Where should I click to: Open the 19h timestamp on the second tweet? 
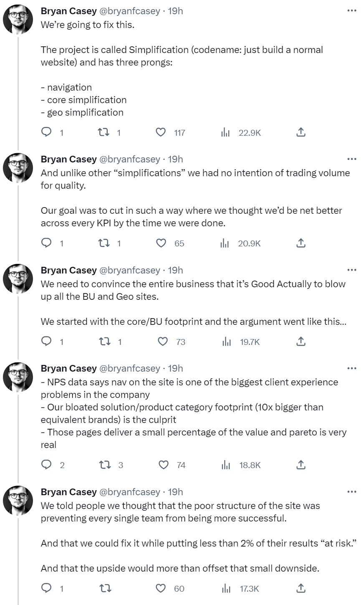pyautogui.click(x=175, y=159)
